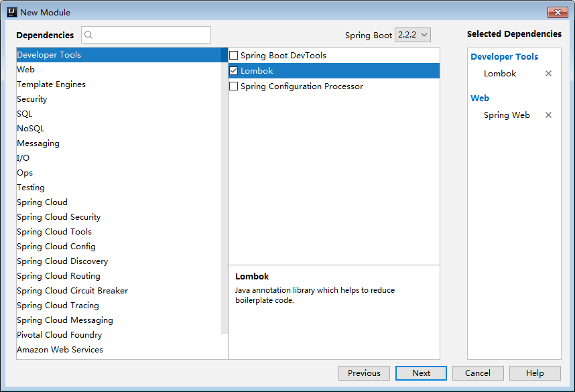Open Help for this dialog
The image size is (575, 392).
point(535,373)
